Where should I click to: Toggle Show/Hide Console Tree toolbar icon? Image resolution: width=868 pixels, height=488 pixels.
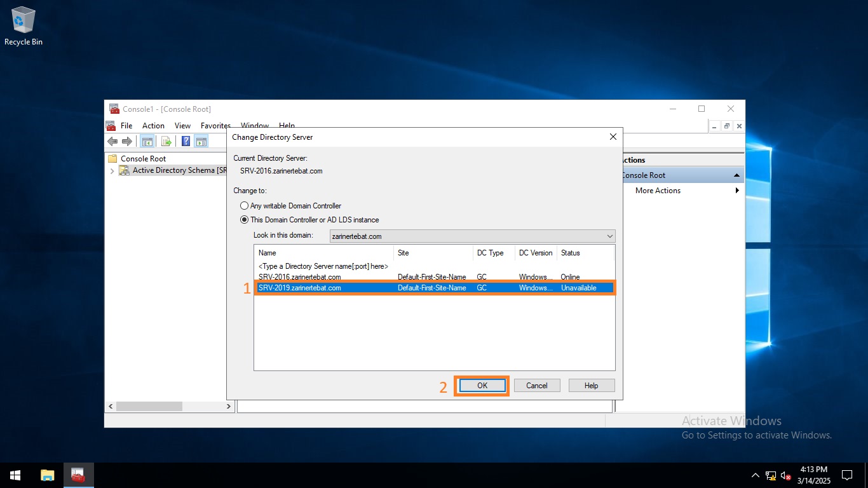(x=147, y=141)
